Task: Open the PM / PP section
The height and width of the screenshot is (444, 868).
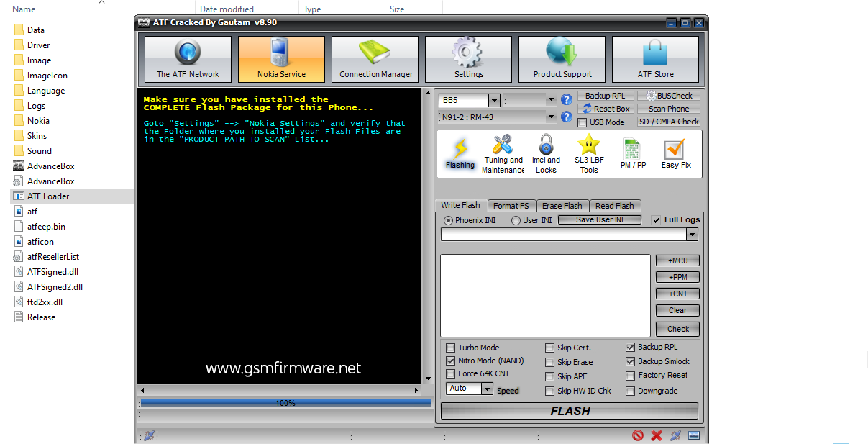Action: 631,153
